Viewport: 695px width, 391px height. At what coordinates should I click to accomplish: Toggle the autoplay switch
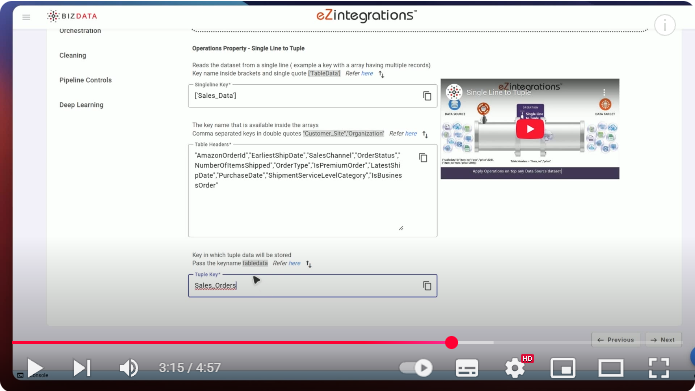pos(415,368)
